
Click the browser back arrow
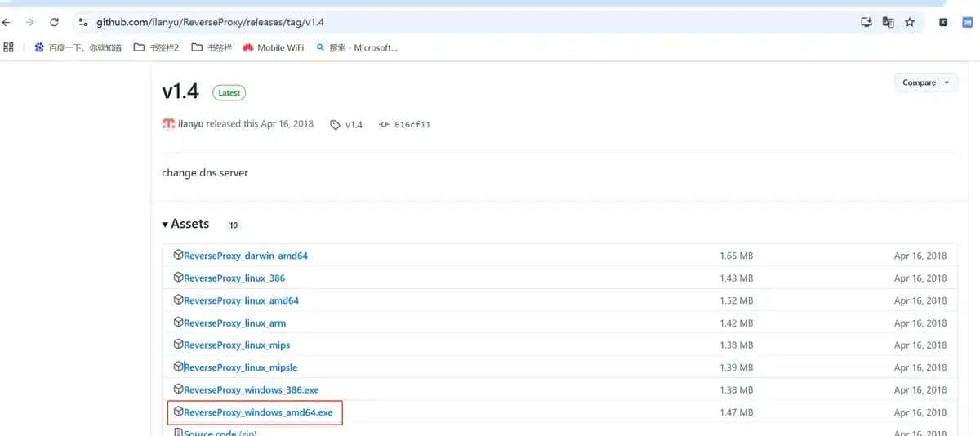click(x=7, y=22)
